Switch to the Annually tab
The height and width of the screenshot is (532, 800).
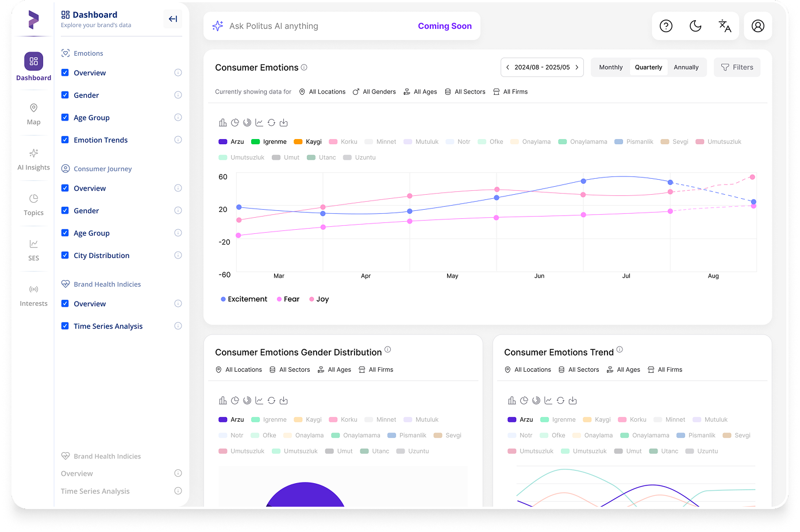tap(686, 67)
